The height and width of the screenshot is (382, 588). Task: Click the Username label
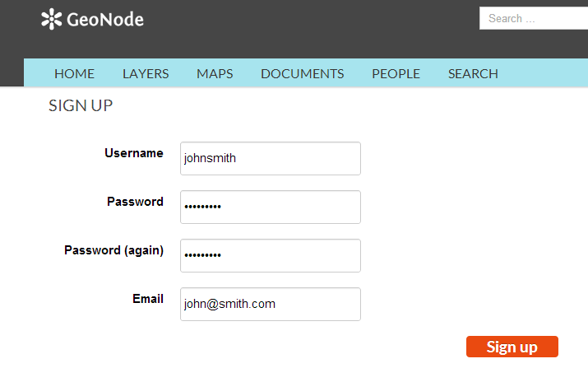[134, 153]
